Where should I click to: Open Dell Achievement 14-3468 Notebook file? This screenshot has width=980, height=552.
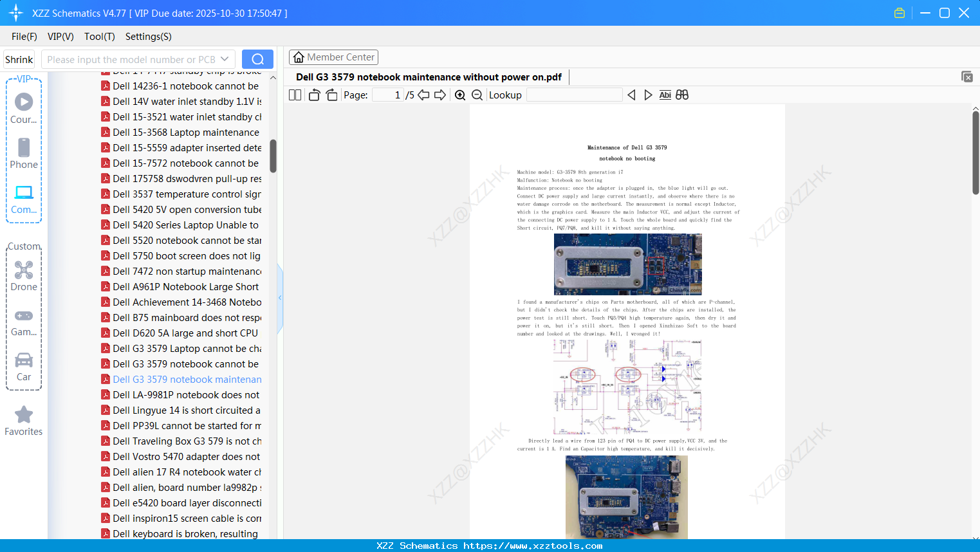click(x=187, y=302)
